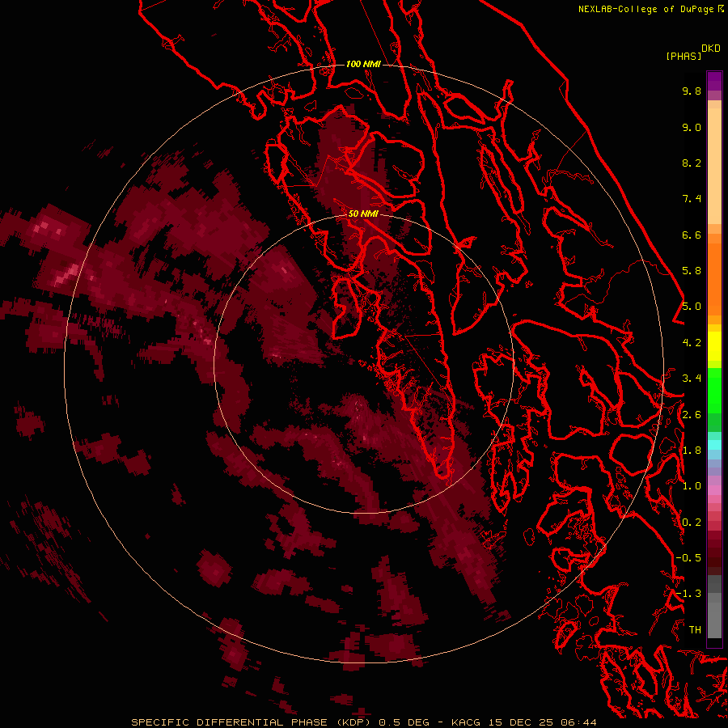
Task: Click the 8.2 value on the color scale
Action: [692, 163]
